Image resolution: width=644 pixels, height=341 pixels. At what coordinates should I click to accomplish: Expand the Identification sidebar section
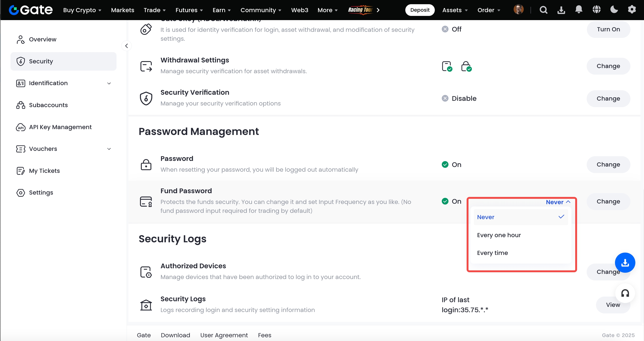point(109,83)
